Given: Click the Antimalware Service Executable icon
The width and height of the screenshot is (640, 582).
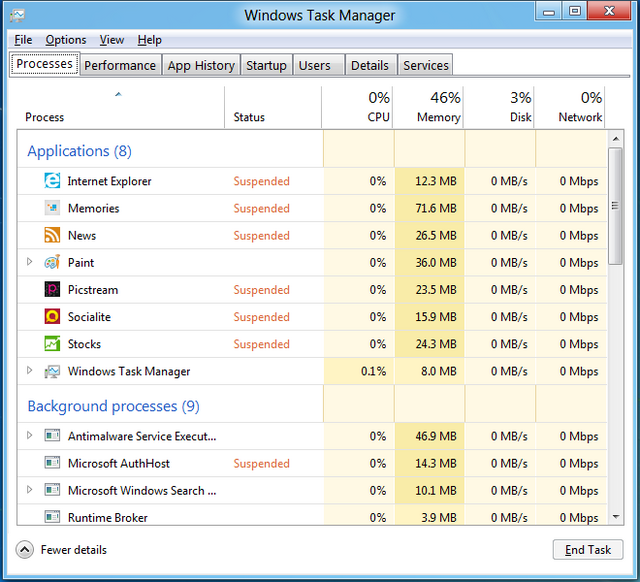Looking at the screenshot, I should click(52, 436).
